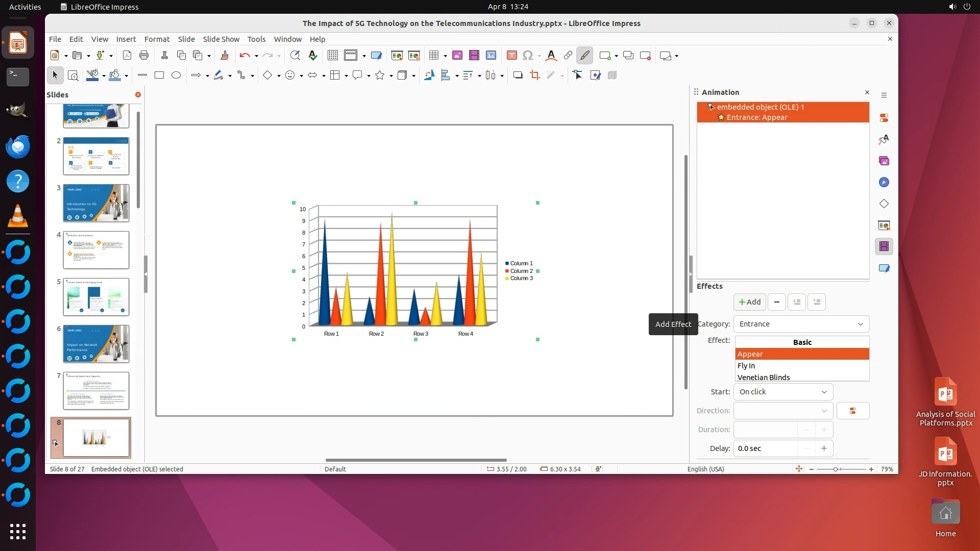Expand the Insert Table dropdown arrow
980x551 pixels.
click(x=445, y=56)
